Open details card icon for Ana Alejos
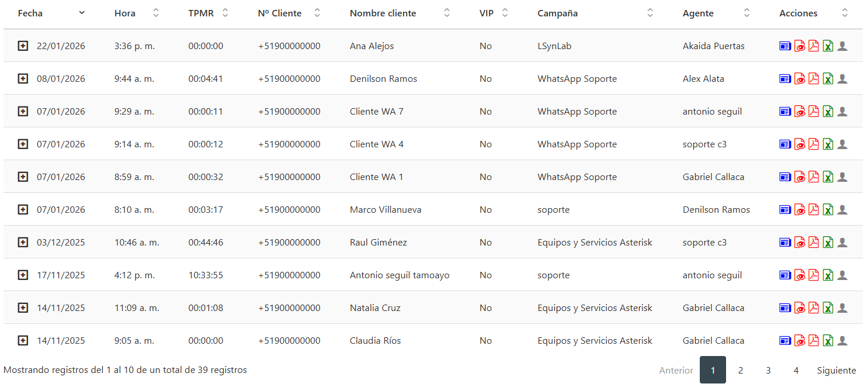 785,46
